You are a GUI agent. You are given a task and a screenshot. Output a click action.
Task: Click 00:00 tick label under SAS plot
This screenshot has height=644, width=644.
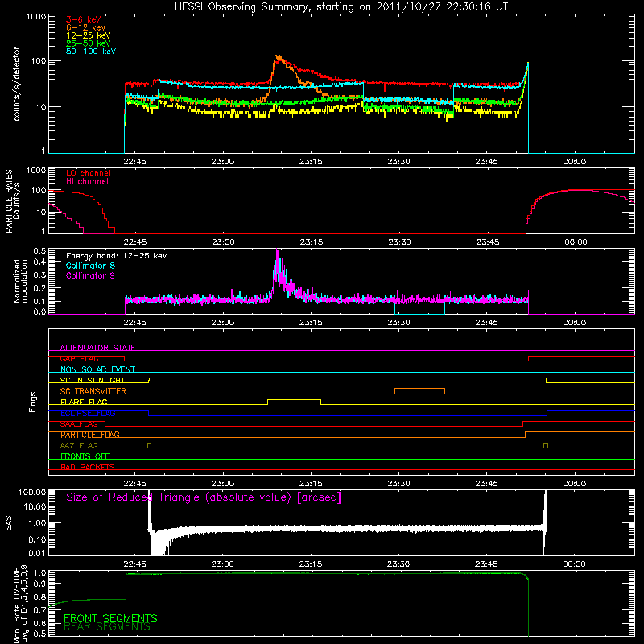574,564
